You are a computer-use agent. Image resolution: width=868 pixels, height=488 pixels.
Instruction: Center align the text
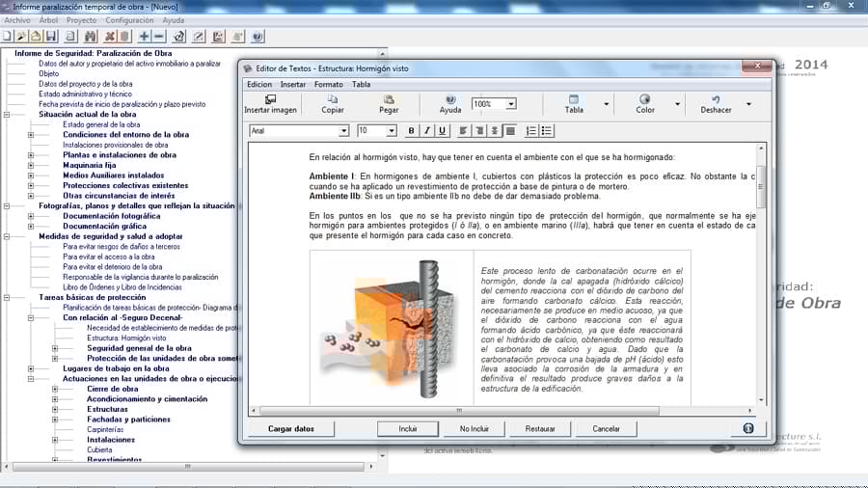tap(495, 130)
